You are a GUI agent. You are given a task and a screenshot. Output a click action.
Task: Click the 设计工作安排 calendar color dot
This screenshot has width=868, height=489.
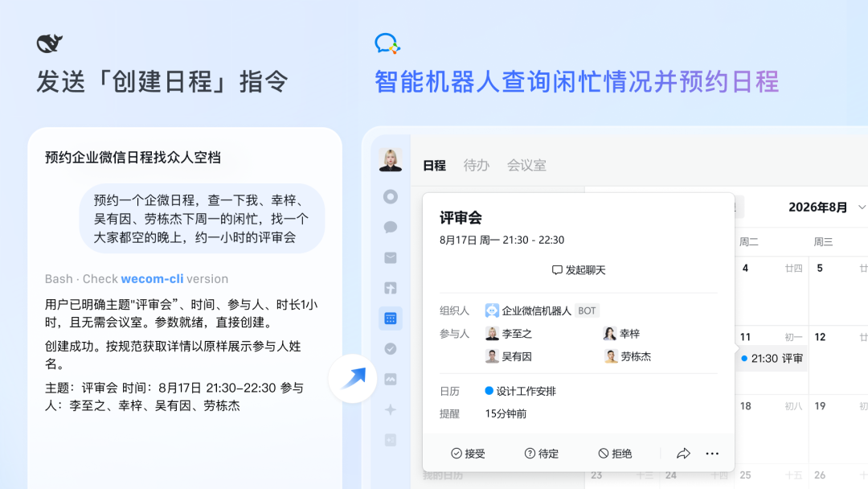pos(489,391)
